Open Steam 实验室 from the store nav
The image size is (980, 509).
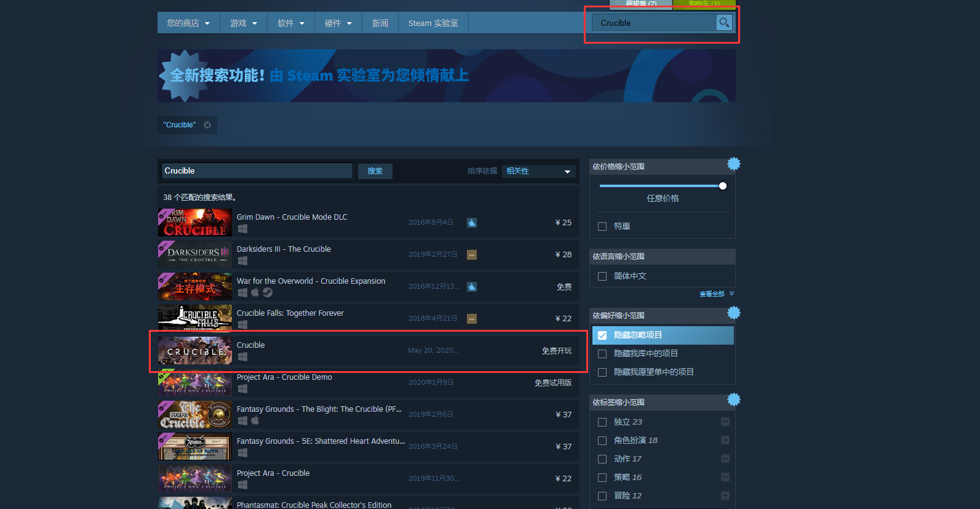(433, 23)
